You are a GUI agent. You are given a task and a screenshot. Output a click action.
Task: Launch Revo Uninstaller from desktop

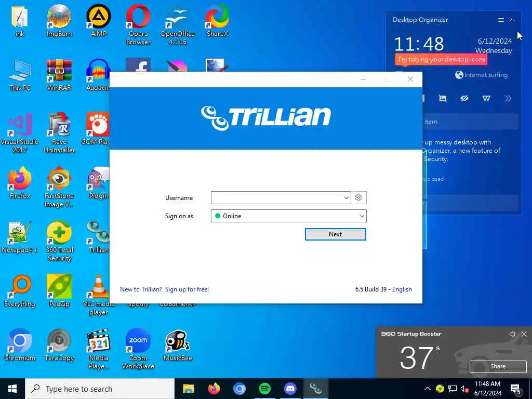(59, 133)
